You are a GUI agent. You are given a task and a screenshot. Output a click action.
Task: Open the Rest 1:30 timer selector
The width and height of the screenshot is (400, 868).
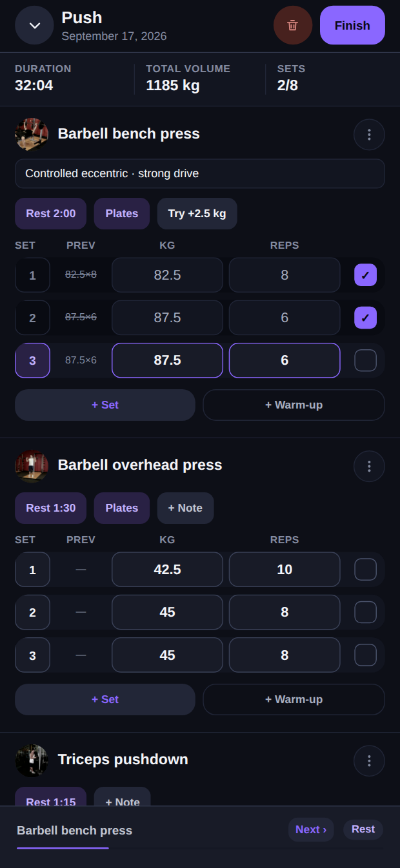click(50, 508)
